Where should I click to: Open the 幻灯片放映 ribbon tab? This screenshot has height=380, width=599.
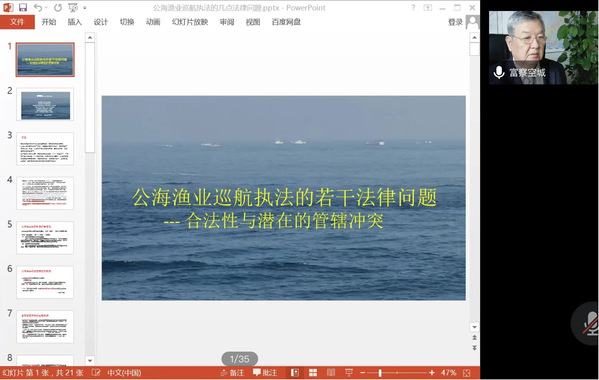coord(190,22)
